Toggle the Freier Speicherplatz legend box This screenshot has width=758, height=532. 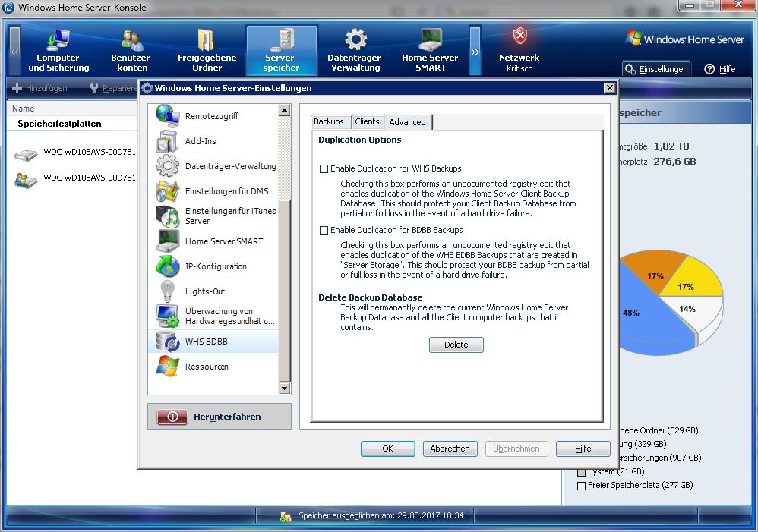coord(582,486)
